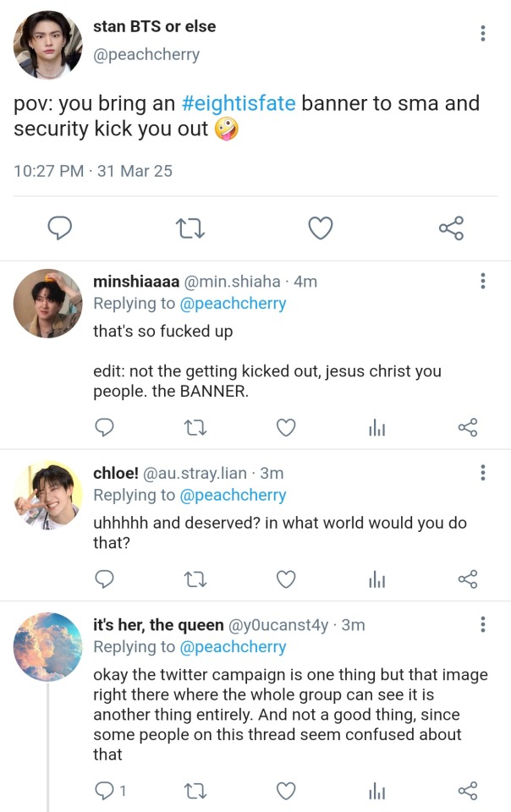The height and width of the screenshot is (812, 511).
Task: Open chloe!'s profile avatar
Action: (48, 495)
